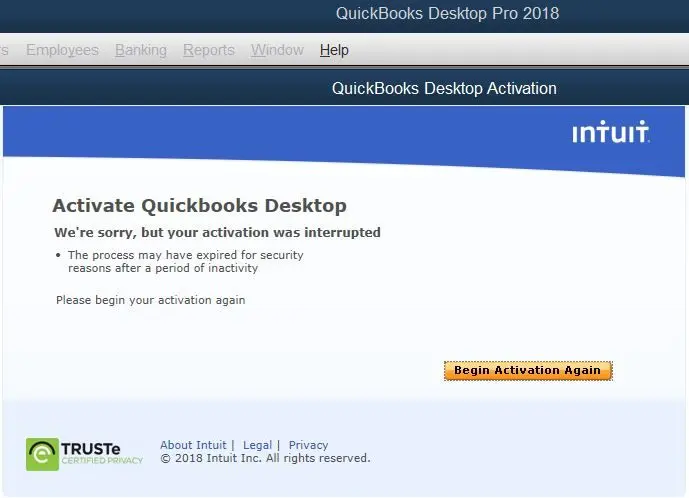This screenshot has width=689, height=498.
Task: Open the Employees menu
Action: [x=62, y=50]
